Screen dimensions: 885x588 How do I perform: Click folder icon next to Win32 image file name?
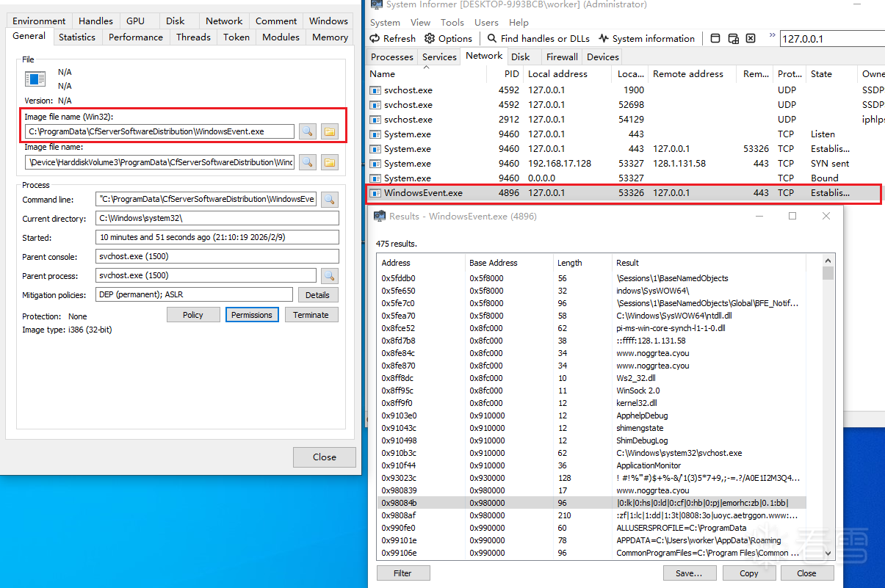[329, 131]
